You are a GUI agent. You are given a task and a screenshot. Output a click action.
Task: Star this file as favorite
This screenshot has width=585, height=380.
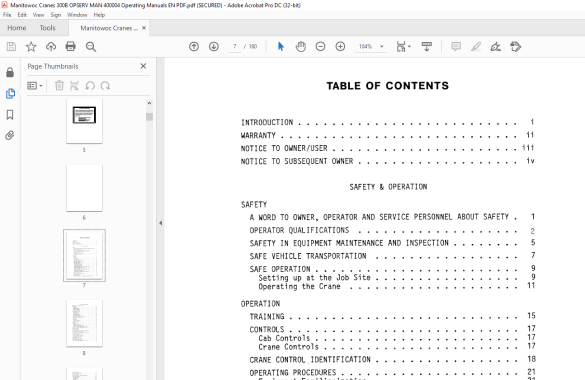point(31,47)
